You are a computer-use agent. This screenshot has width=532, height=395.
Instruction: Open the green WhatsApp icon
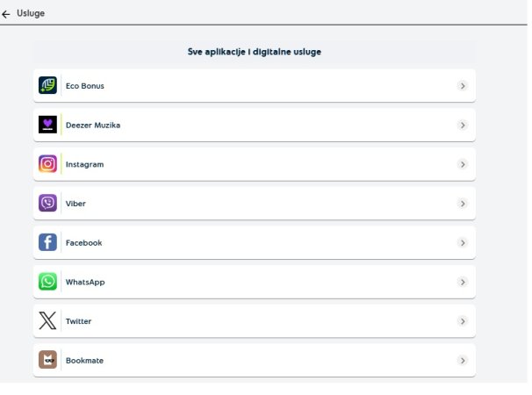coord(47,282)
